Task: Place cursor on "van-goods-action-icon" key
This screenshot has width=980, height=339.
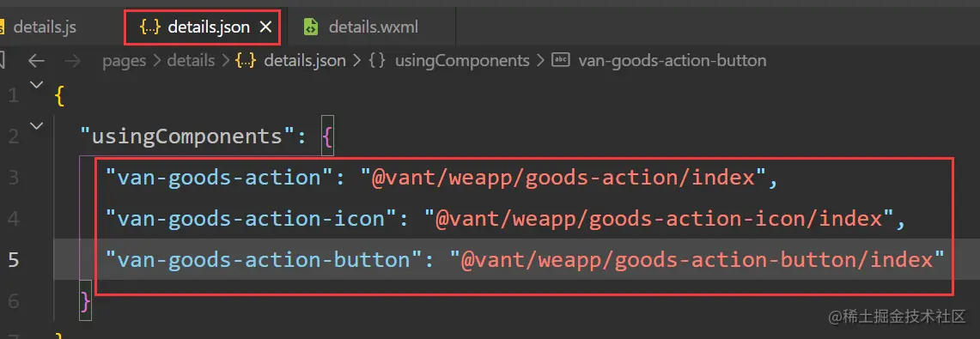Action: point(253,219)
